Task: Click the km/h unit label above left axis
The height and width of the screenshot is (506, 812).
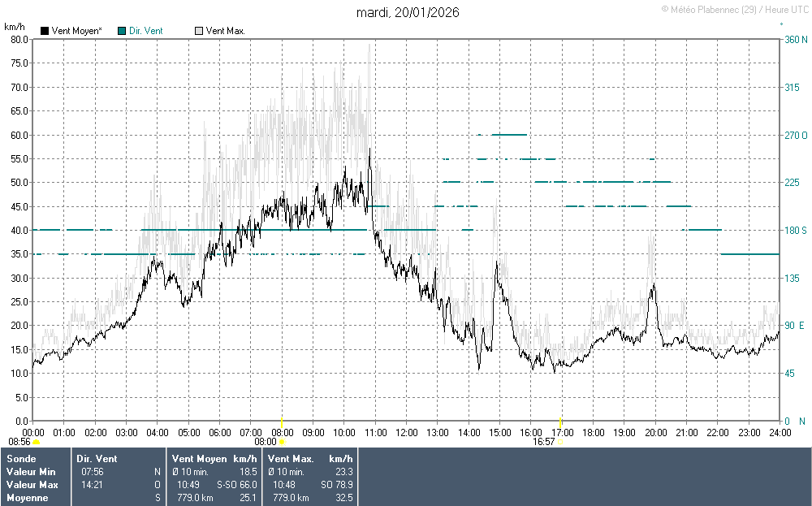Action: coord(14,26)
